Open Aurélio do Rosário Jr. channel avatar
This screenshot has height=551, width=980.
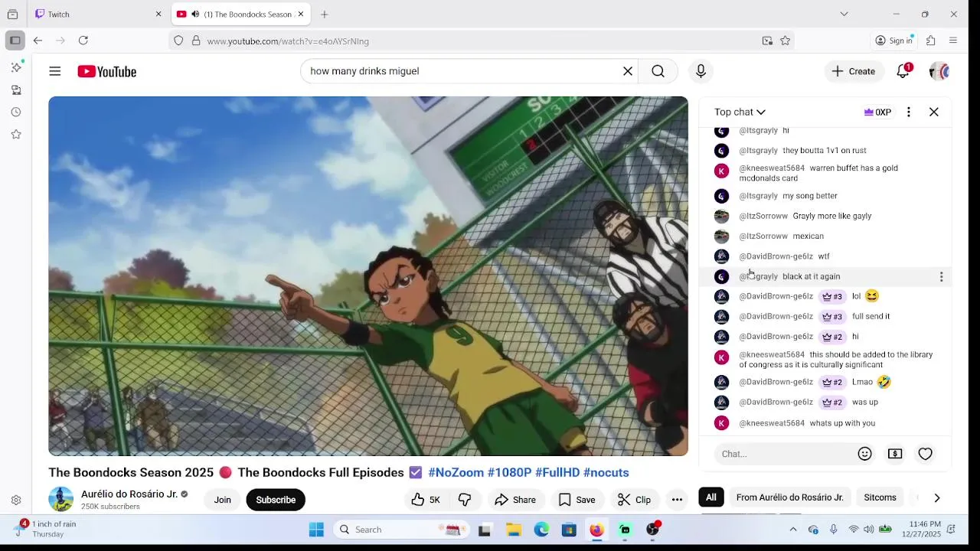point(61,499)
